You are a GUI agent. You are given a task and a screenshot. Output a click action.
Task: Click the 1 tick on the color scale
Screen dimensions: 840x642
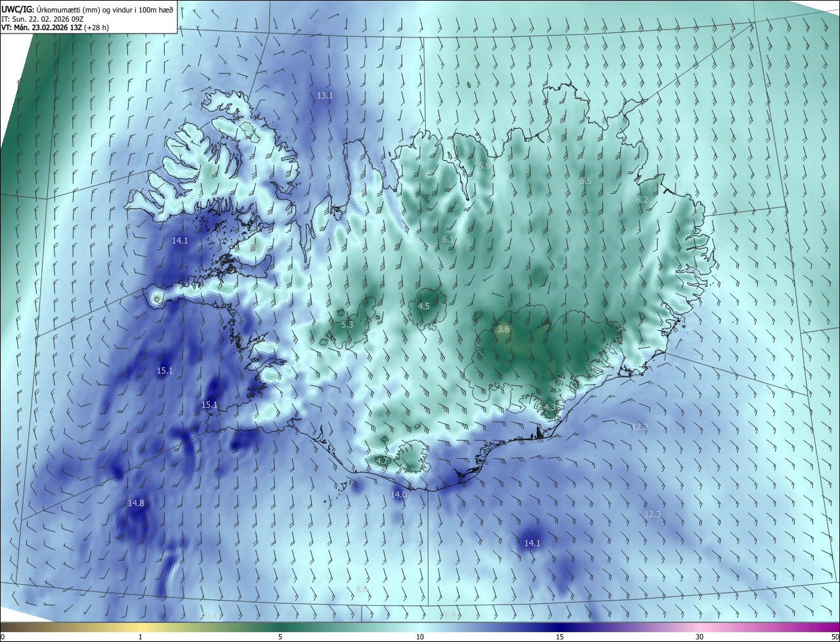coord(141,637)
